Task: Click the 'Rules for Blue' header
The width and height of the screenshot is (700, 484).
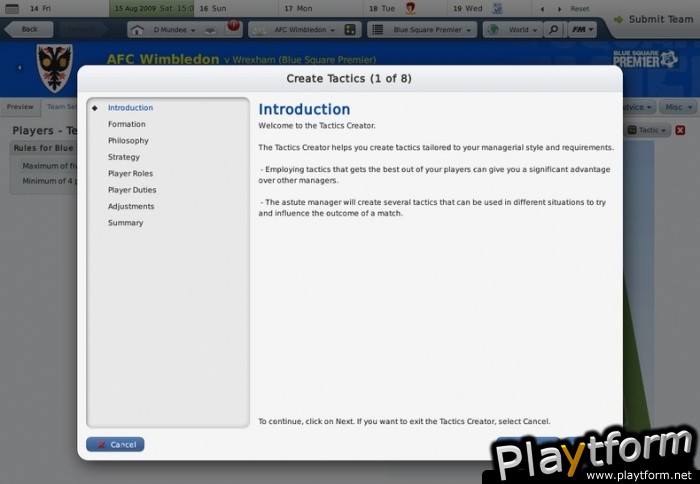Action: pyautogui.click(x=44, y=148)
